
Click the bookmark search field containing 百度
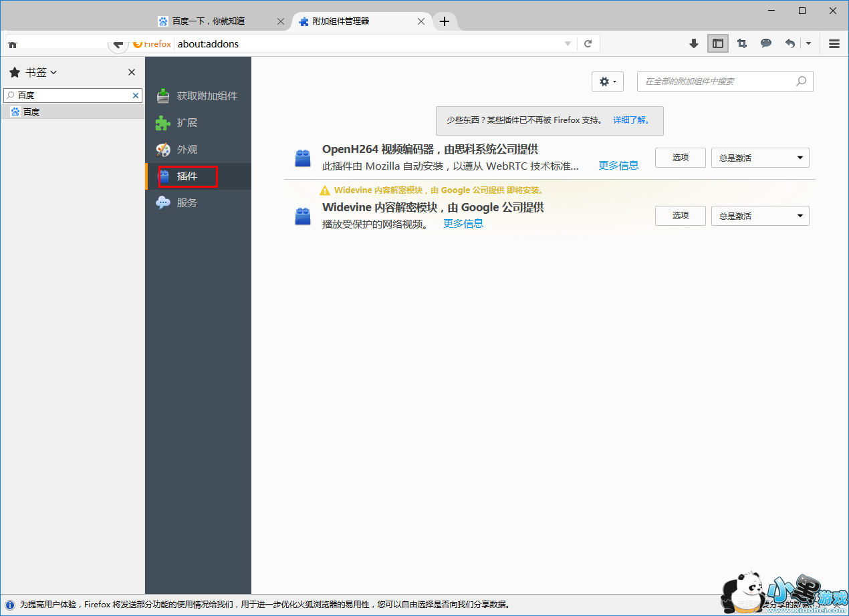tap(73, 96)
